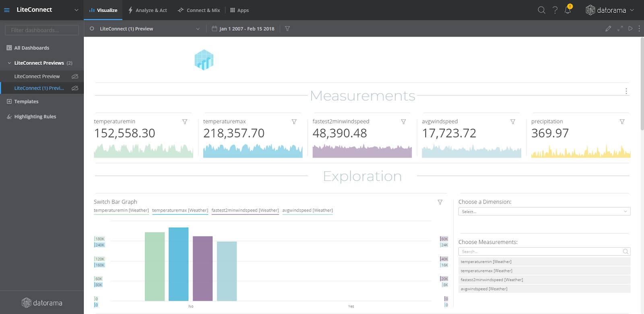This screenshot has width=644, height=314.
Task: Click the Filter dashboards input field
Action: pyautogui.click(x=42, y=30)
